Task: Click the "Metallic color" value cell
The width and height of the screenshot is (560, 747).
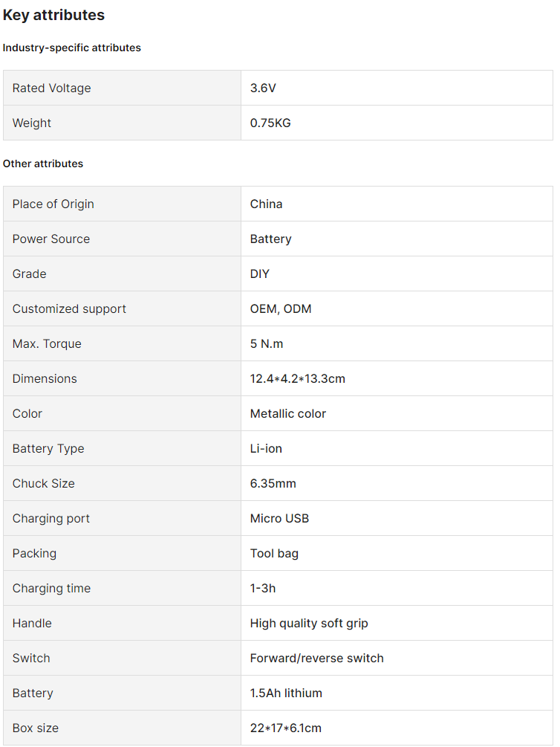Action: click(288, 413)
